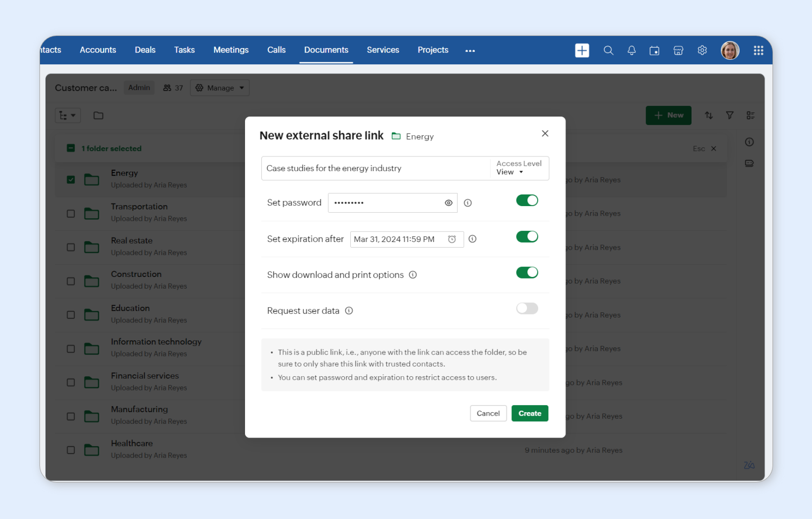
Task: Turn off the Set expiration after toggle
Action: pyautogui.click(x=526, y=237)
